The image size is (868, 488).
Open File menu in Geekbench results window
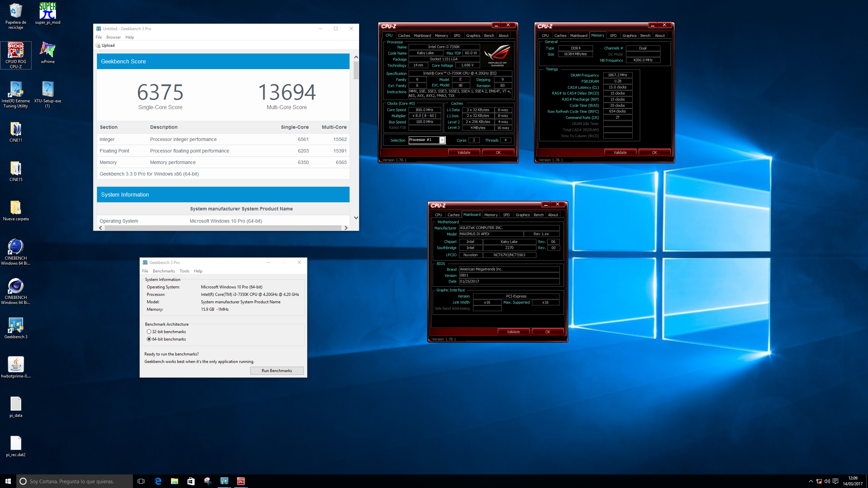coord(99,37)
